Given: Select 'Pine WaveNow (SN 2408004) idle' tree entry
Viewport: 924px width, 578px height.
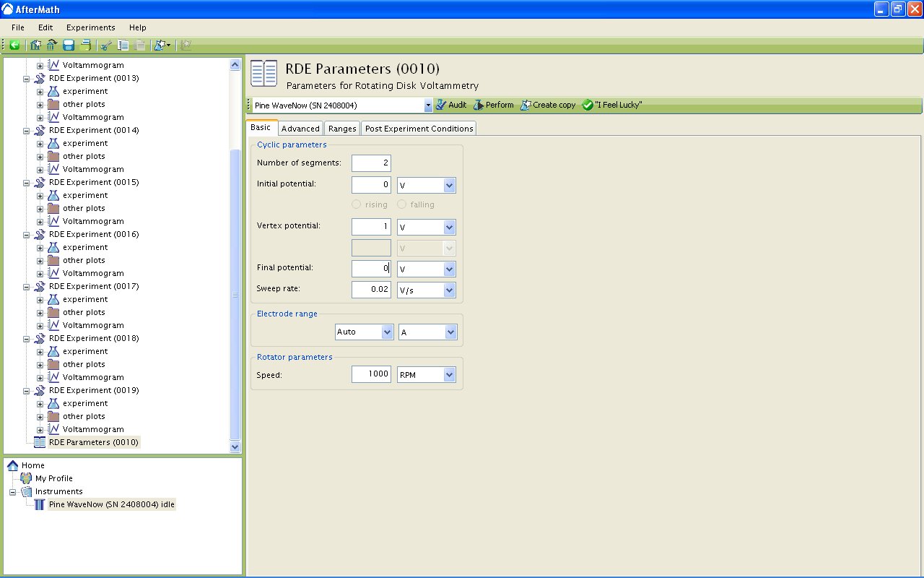Looking at the screenshot, I should [112, 504].
